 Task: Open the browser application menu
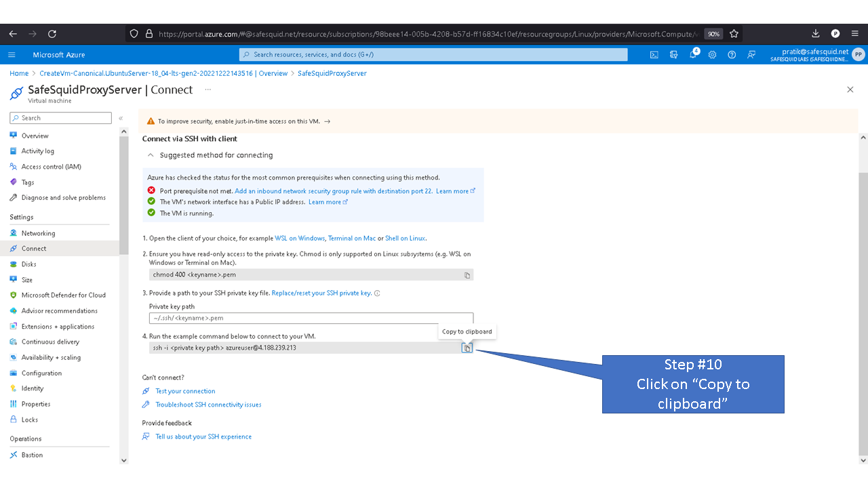click(854, 33)
